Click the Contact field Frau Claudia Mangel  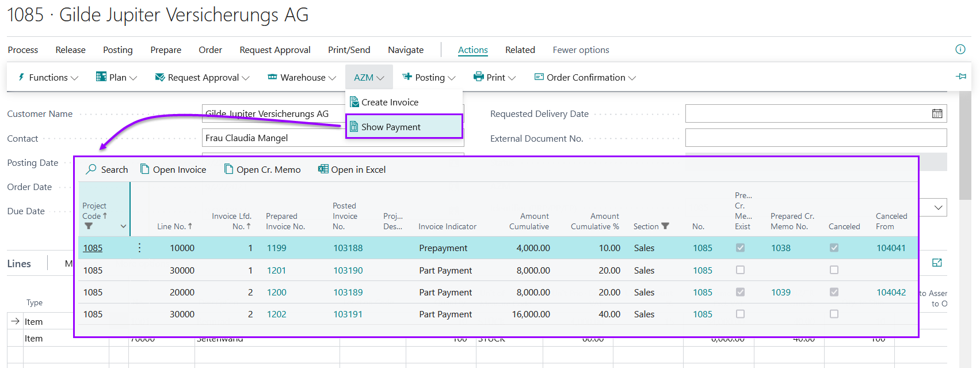(x=333, y=138)
